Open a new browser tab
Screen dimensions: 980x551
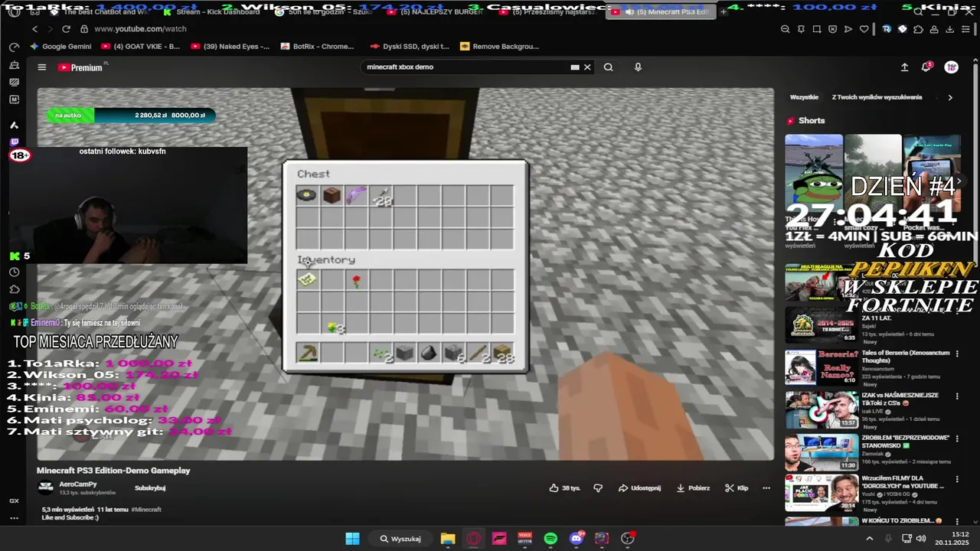pyautogui.click(x=724, y=12)
